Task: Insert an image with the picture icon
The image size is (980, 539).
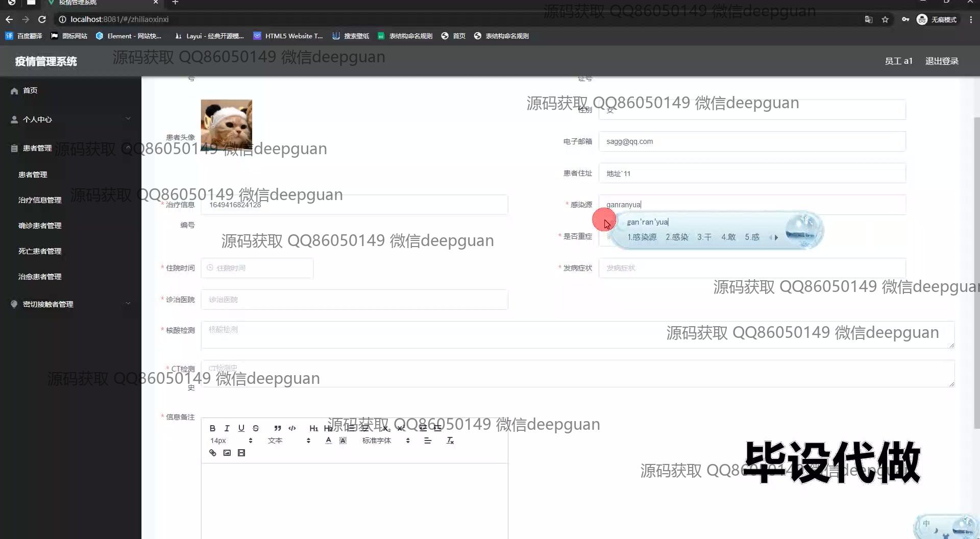Action: pyautogui.click(x=227, y=453)
